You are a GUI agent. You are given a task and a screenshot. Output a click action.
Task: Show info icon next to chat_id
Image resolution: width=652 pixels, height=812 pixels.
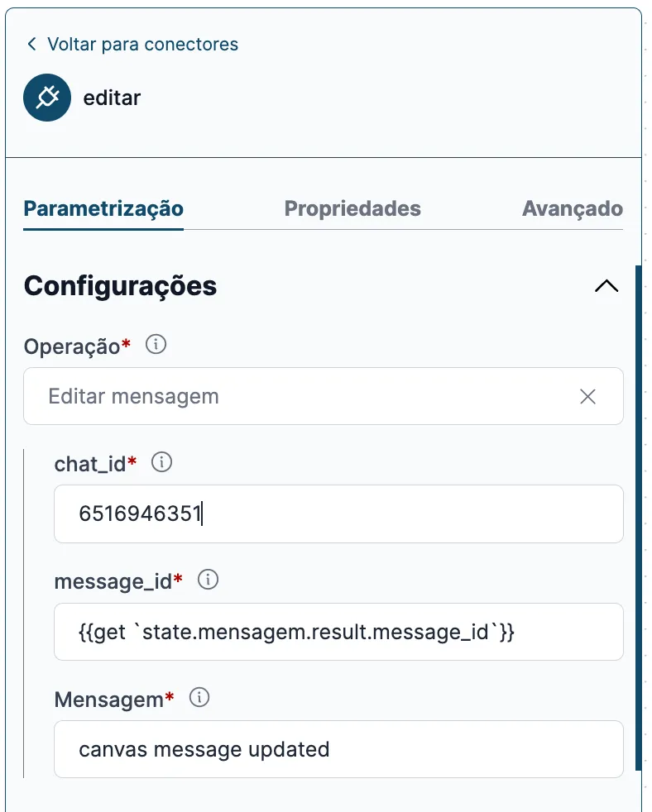point(161,461)
